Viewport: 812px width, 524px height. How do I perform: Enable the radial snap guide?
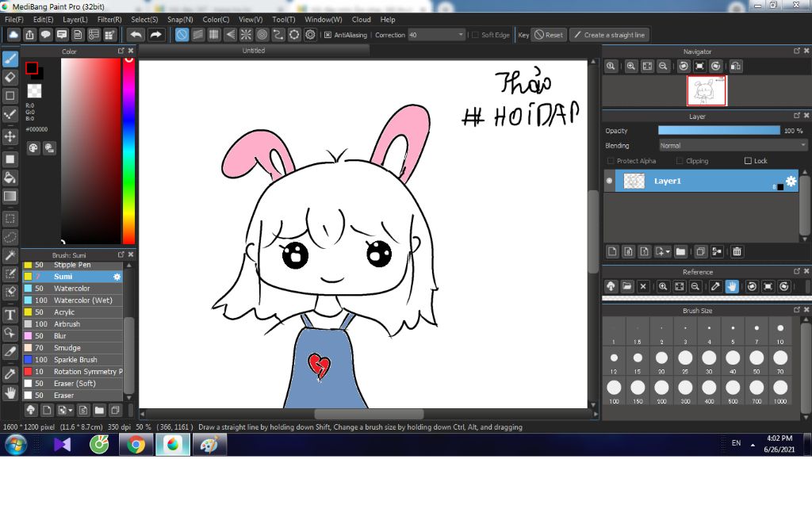coord(246,35)
